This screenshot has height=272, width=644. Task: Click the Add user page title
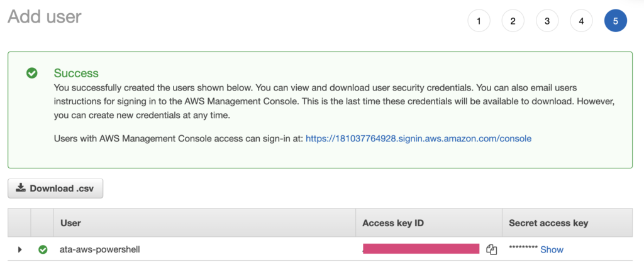point(45,17)
